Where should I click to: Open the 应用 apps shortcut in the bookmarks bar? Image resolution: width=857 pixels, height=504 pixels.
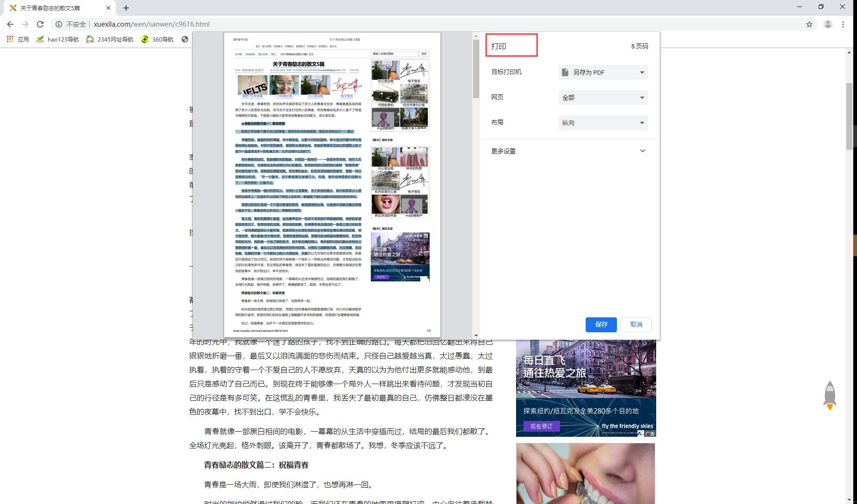pos(18,39)
